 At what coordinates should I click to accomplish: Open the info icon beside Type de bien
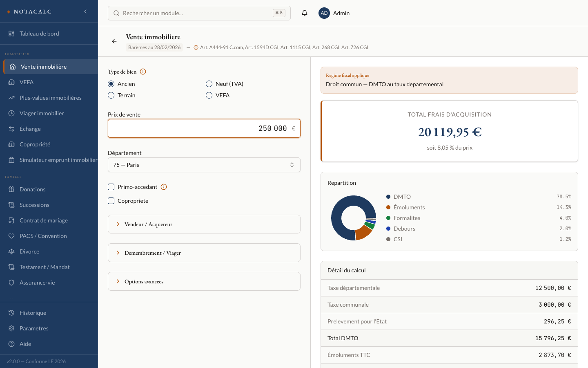click(x=143, y=72)
